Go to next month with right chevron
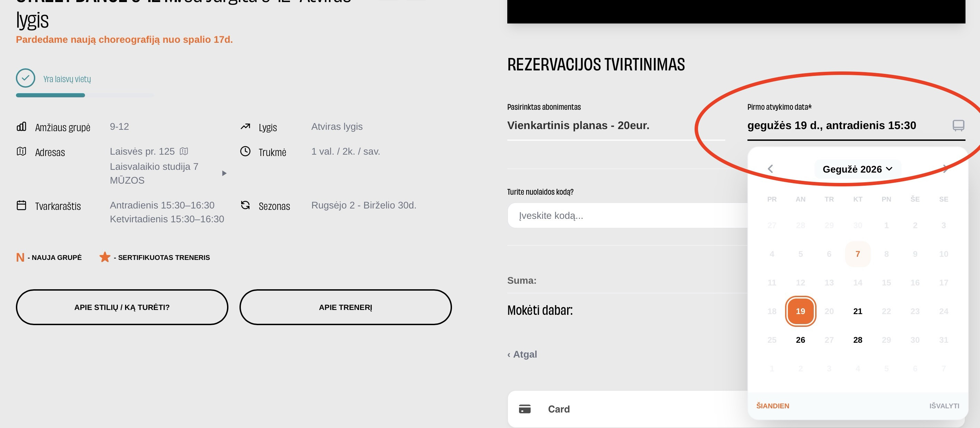This screenshot has height=428, width=980. click(x=945, y=169)
